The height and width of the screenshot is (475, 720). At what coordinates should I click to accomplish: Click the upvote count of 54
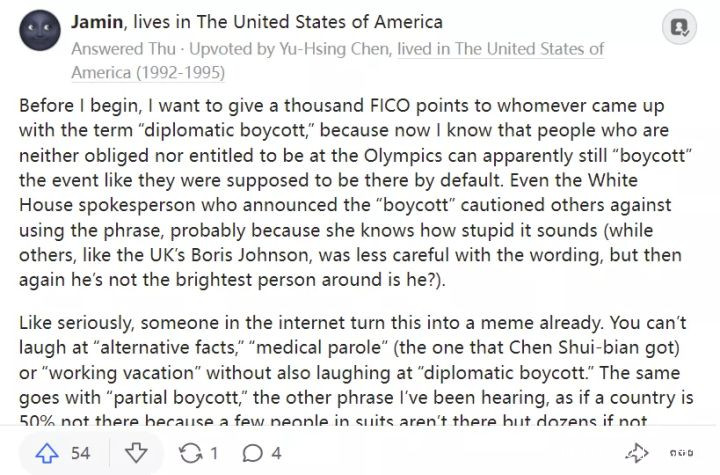coord(80,453)
